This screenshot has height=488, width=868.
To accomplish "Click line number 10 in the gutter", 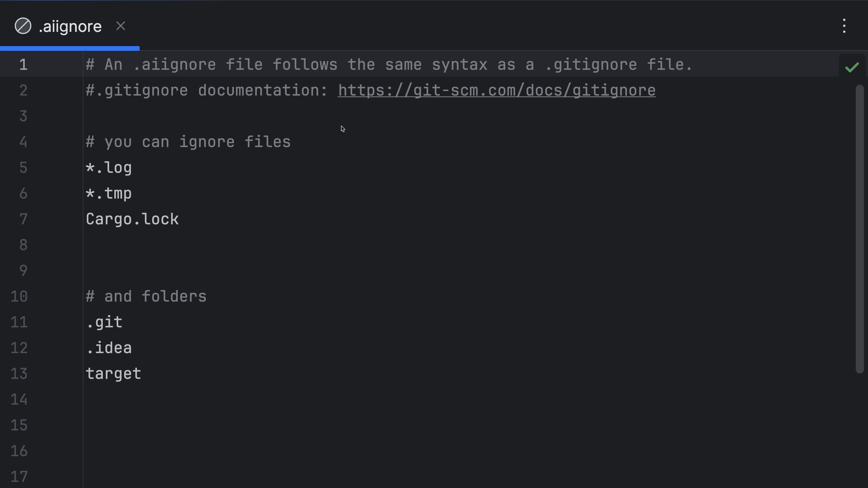I will [19, 297].
